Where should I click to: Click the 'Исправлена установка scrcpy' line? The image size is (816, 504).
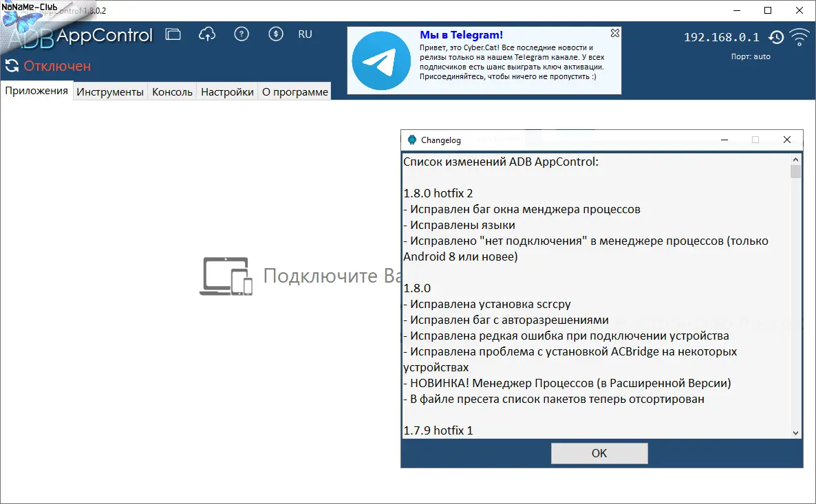click(487, 305)
